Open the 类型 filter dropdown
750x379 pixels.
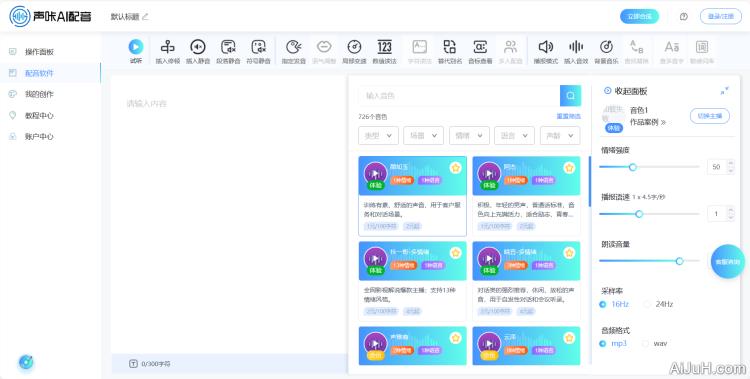(x=378, y=135)
